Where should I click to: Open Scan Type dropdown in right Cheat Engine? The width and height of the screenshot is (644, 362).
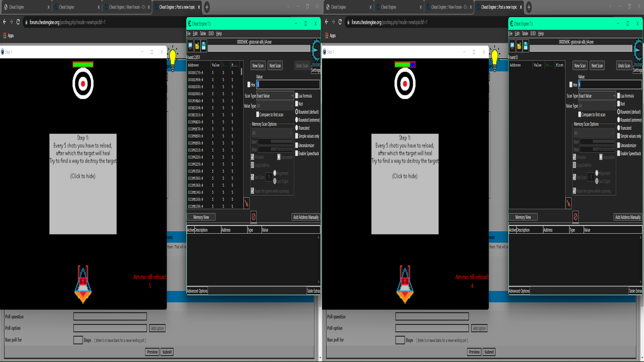tap(597, 96)
